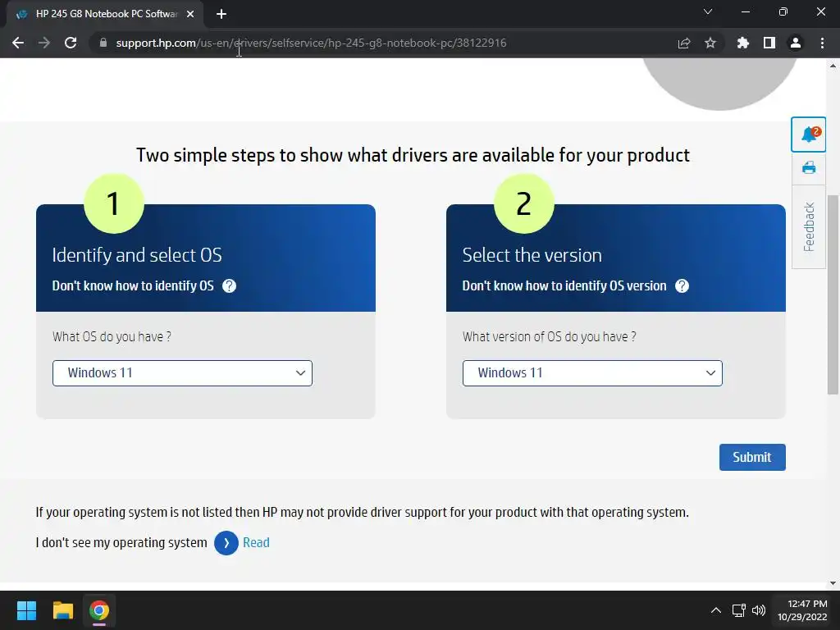This screenshot has width=840, height=630.
Task: Click the "Select the version" heading
Action: (532, 255)
